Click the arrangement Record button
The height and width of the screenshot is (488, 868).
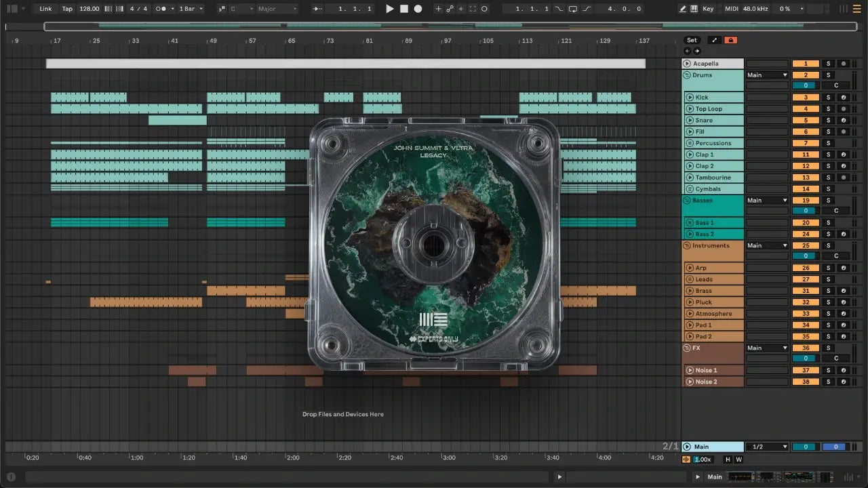[418, 9]
